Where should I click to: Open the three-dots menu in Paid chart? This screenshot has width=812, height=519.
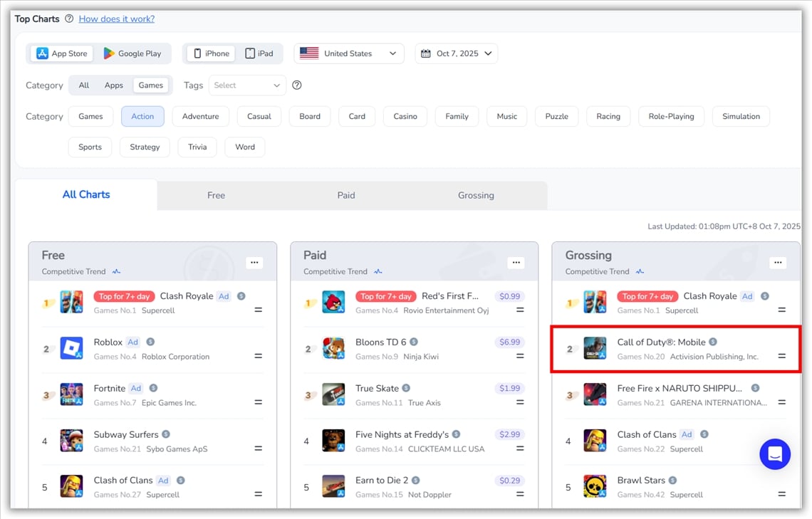click(516, 263)
